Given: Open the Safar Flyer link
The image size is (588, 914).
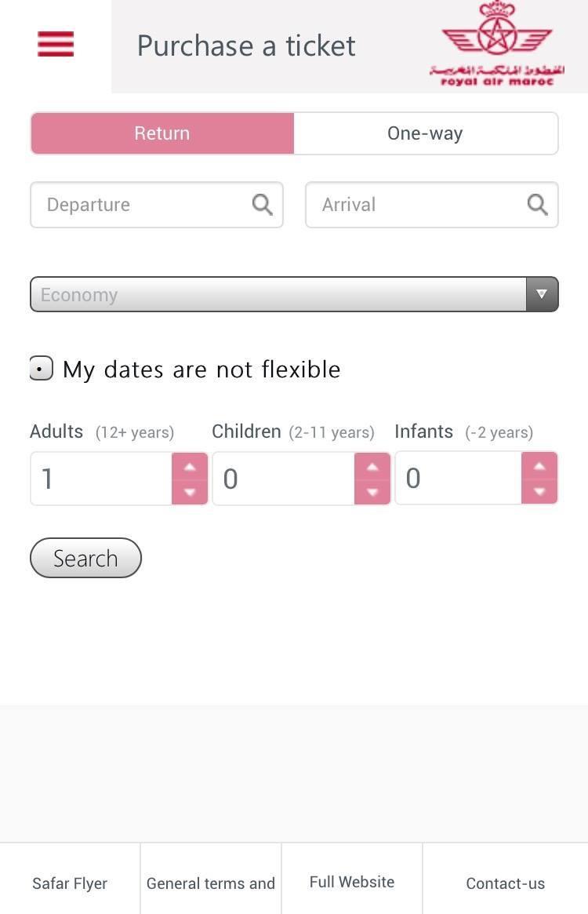Looking at the screenshot, I should [x=70, y=883].
